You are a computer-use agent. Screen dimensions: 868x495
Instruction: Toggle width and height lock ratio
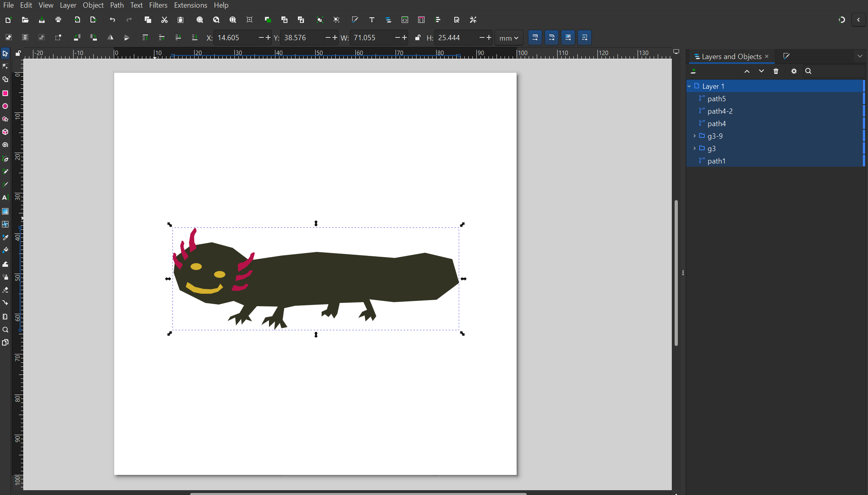click(x=418, y=37)
